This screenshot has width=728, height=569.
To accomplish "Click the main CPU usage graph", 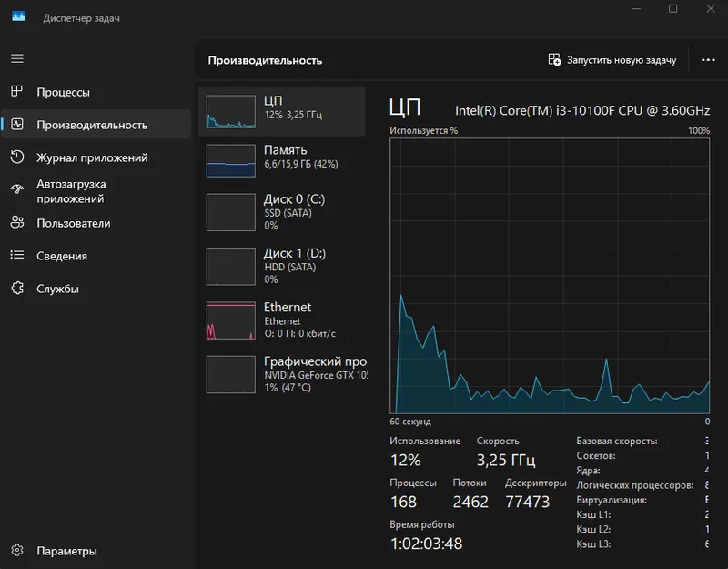I will coord(550,276).
